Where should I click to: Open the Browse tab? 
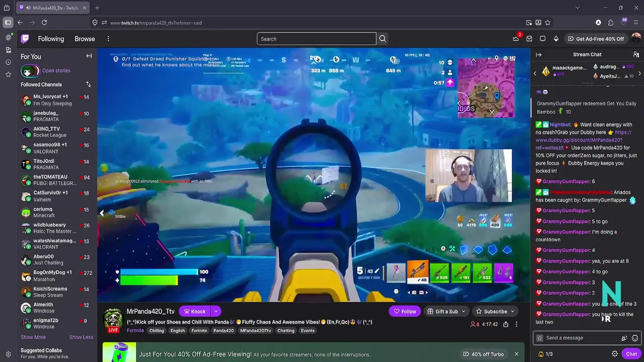pyautogui.click(x=85, y=39)
